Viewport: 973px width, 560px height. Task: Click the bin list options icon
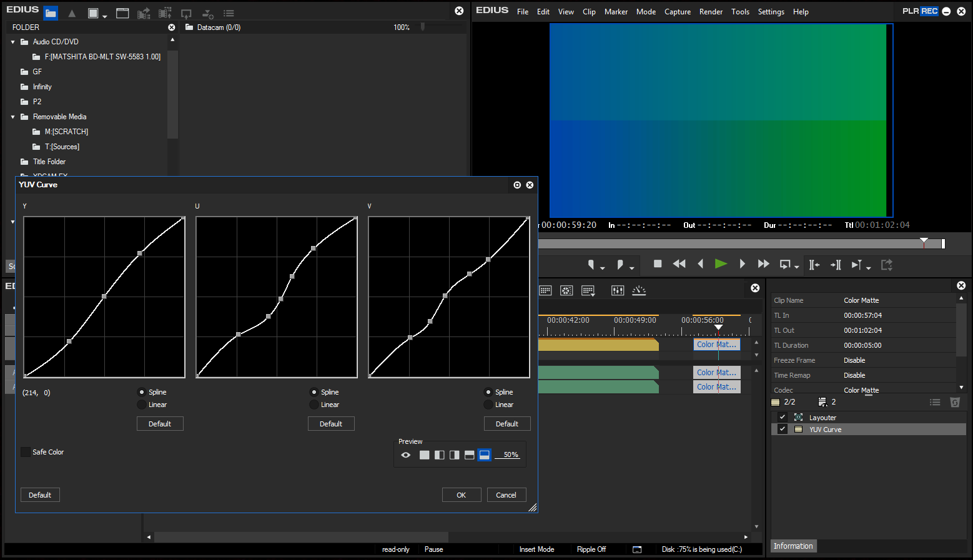click(x=229, y=13)
